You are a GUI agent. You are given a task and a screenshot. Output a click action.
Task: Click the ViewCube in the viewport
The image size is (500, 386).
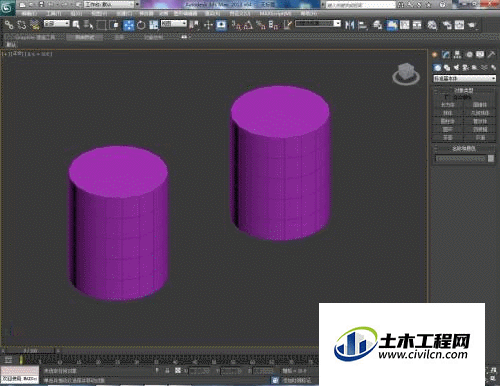pyautogui.click(x=406, y=74)
